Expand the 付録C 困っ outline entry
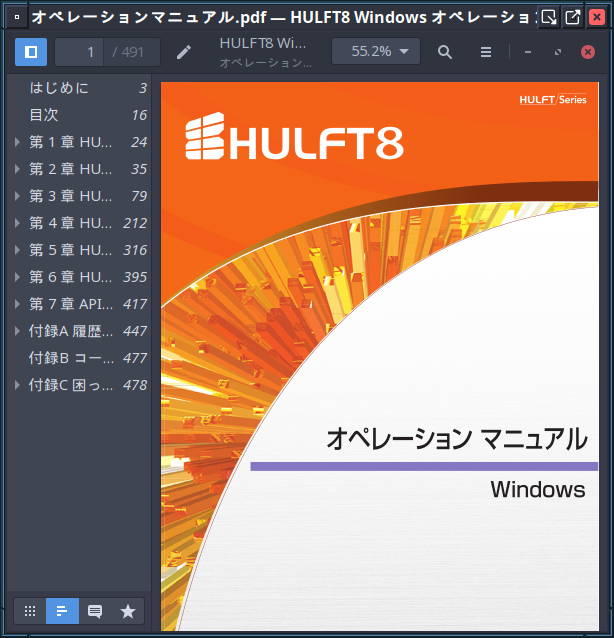 17,385
